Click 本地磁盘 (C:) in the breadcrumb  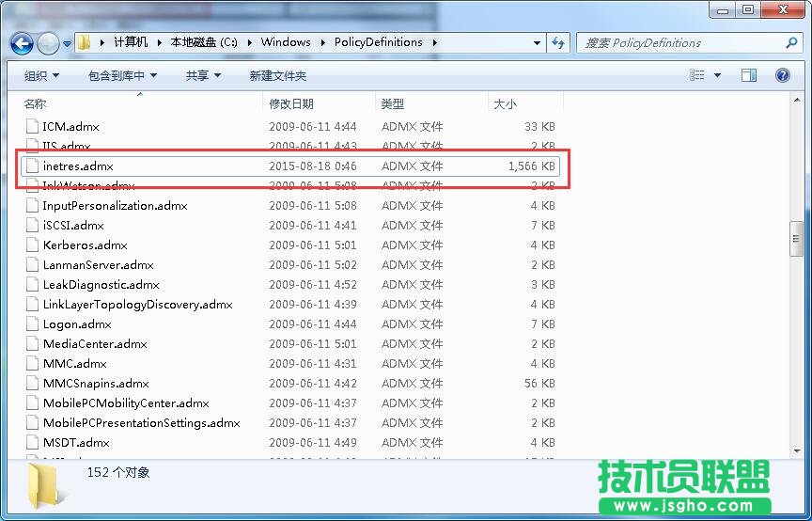click(204, 42)
